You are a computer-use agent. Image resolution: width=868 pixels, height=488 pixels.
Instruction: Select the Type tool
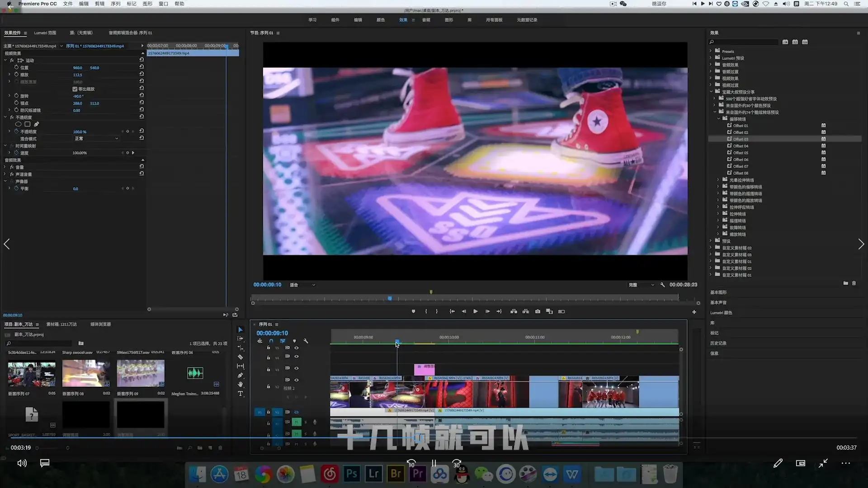click(x=240, y=394)
